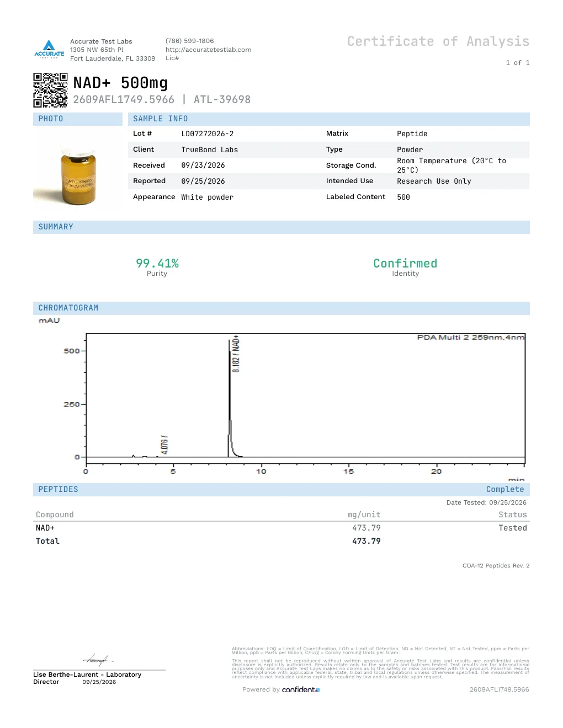Click the director's handwritten signature
Screen dimensions: 563x728
click(x=98, y=660)
